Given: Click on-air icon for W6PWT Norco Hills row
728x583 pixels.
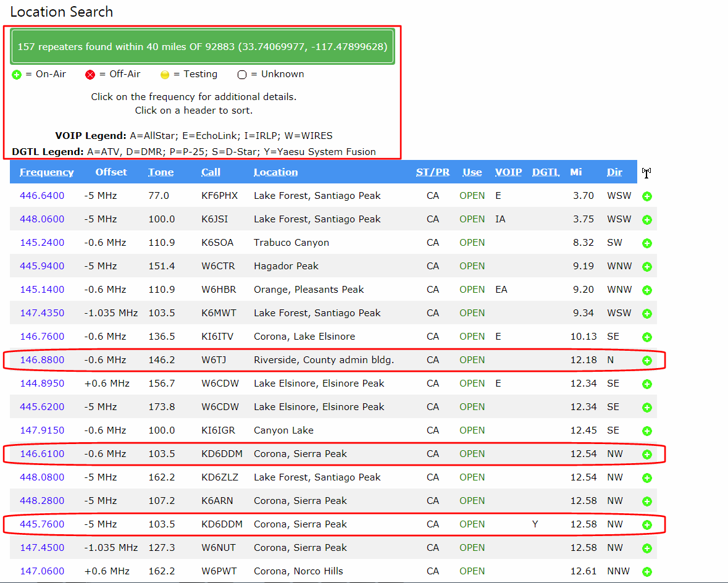Looking at the screenshot, I should point(647,572).
